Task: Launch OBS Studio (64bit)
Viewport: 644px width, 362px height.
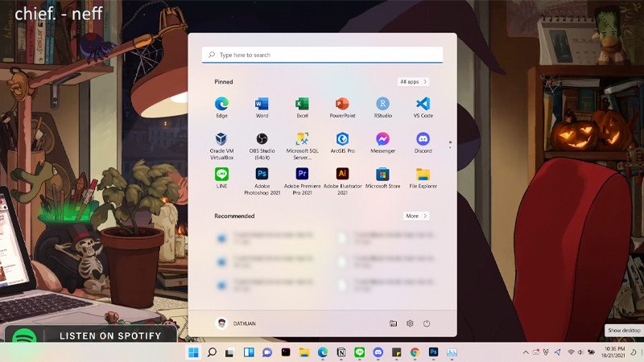Action: click(262, 146)
